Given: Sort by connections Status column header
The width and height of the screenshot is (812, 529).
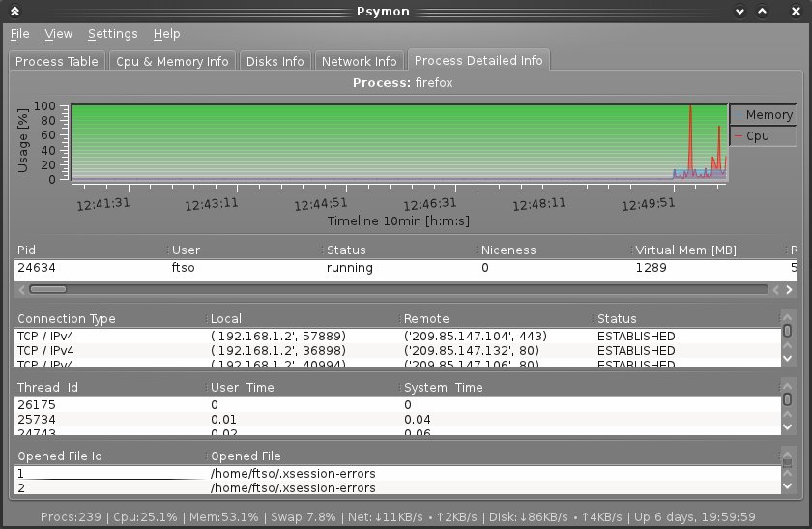Looking at the screenshot, I should coord(686,318).
